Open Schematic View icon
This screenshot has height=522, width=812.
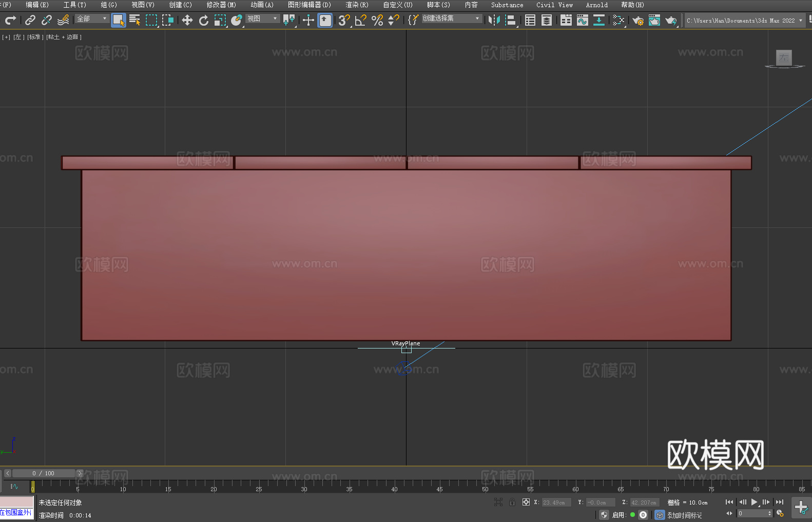[x=618, y=20]
